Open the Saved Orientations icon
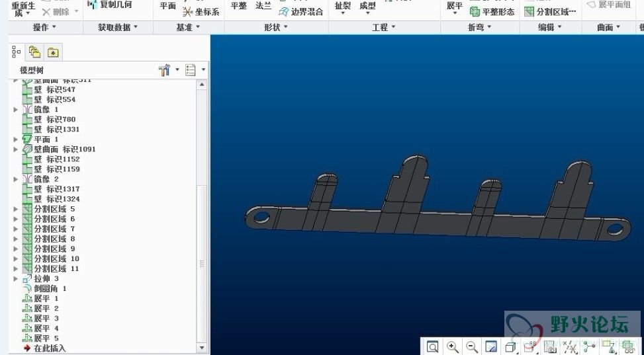This screenshot has height=355, width=644. click(x=531, y=347)
